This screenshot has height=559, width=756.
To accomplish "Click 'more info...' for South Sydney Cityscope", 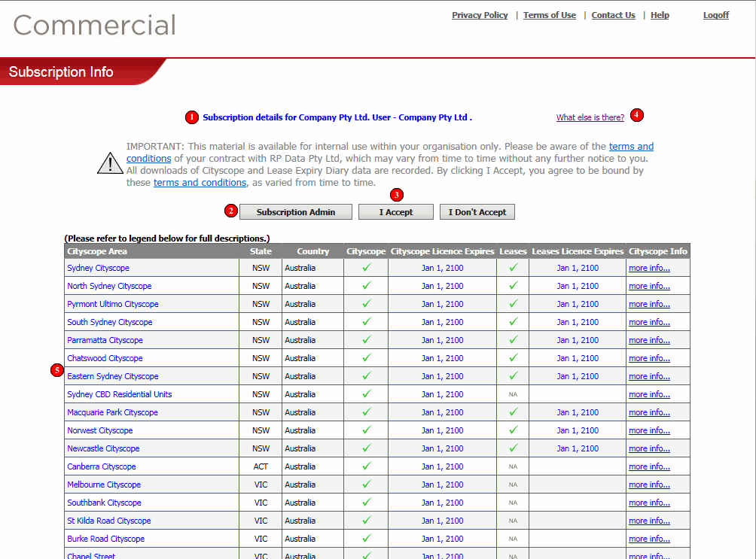I will click(x=649, y=322).
